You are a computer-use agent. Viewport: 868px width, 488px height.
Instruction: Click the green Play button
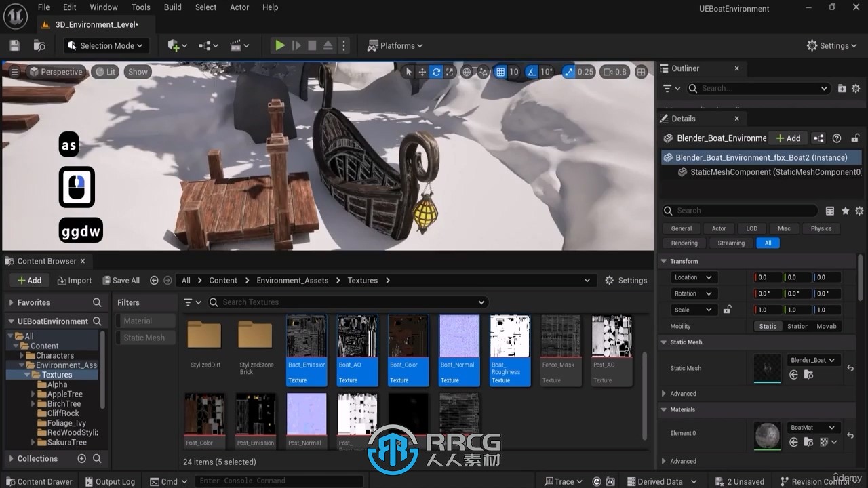[279, 45]
